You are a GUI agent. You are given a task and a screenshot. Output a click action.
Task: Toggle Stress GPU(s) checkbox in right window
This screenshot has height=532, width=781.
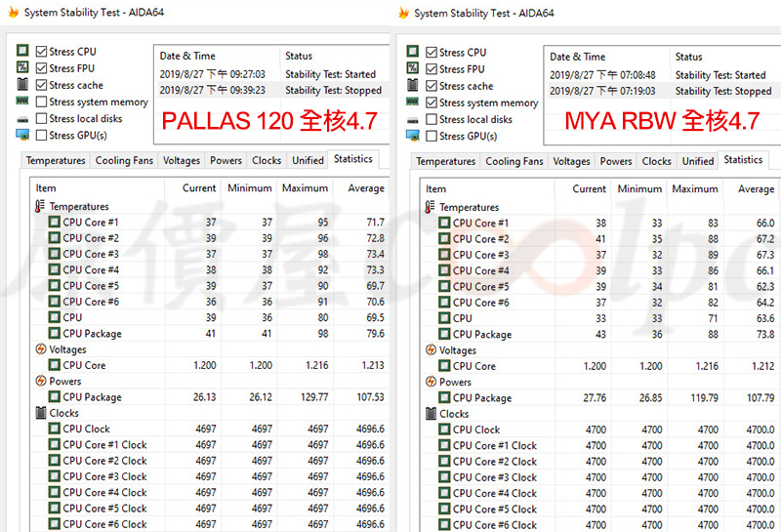431,137
